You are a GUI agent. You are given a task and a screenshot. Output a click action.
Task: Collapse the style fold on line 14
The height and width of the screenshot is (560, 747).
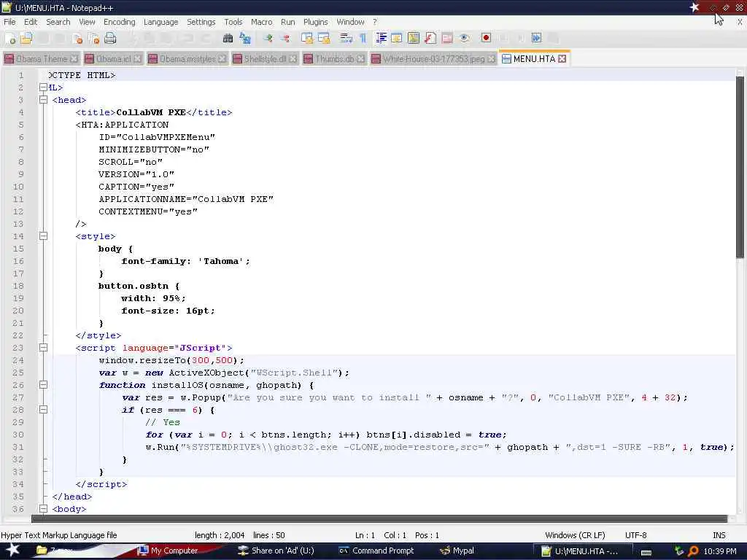click(43, 236)
